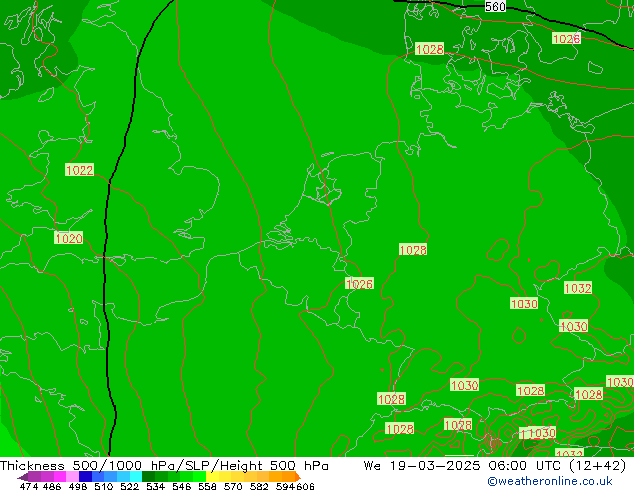Click the 1026 label near the 560 contour

click(x=566, y=38)
